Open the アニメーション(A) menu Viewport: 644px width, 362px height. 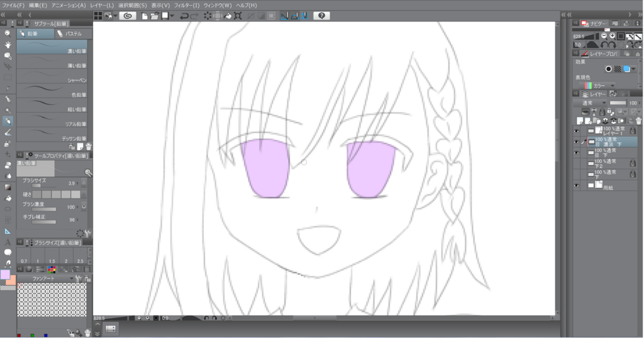pos(68,5)
